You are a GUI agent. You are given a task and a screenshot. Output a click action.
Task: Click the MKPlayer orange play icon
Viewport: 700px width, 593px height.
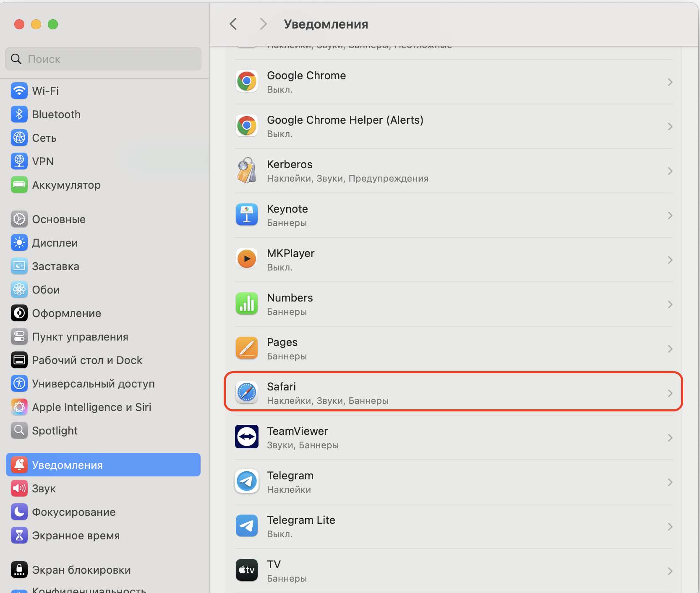coord(247,259)
